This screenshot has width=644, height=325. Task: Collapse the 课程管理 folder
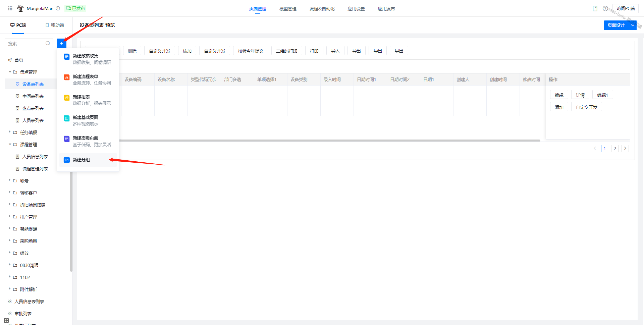coord(10,144)
